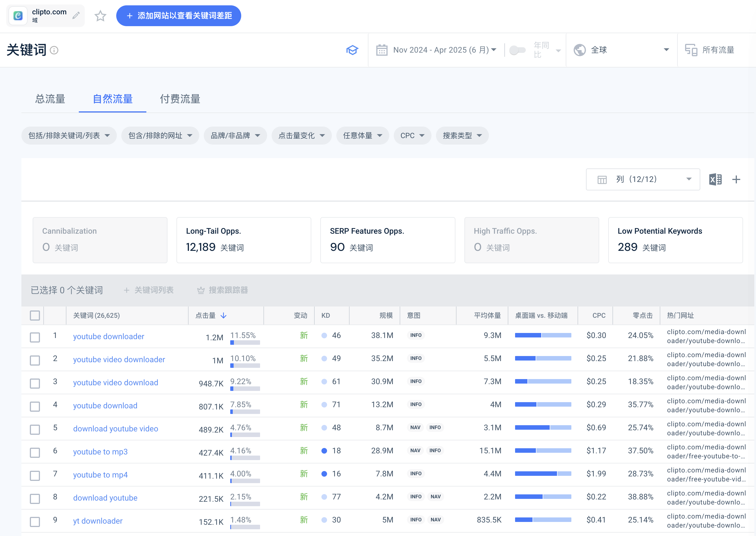756x536 pixels.
Task: Open CPC filter dropdown
Action: pyautogui.click(x=413, y=136)
